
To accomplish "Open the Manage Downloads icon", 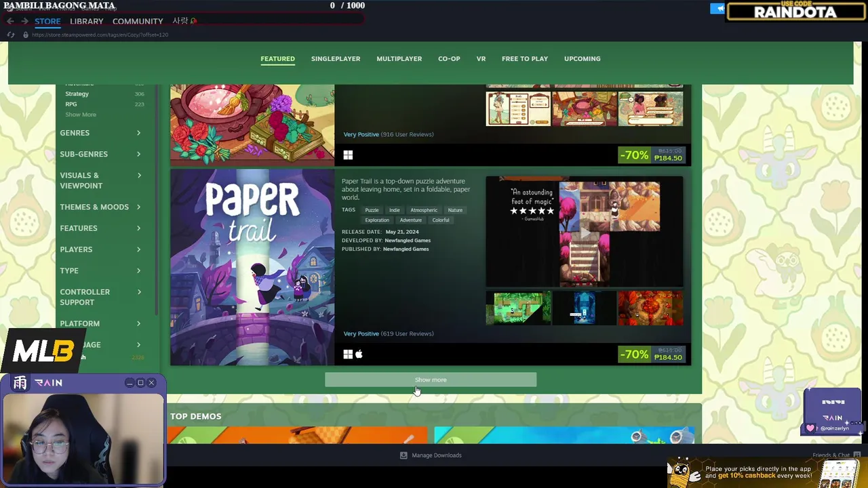I will tap(403, 455).
